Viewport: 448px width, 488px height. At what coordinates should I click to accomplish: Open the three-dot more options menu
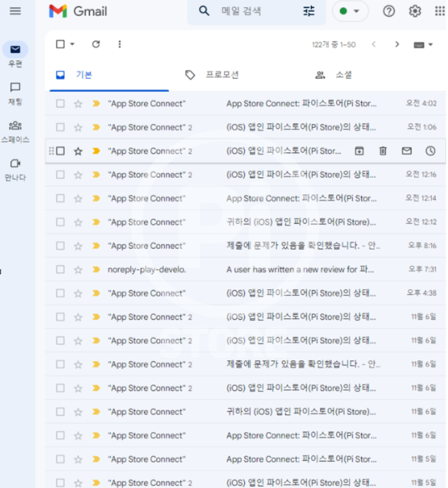119,44
